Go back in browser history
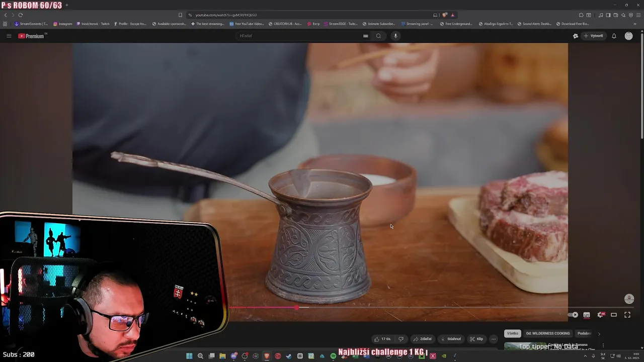The image size is (644, 362). (x=6, y=15)
